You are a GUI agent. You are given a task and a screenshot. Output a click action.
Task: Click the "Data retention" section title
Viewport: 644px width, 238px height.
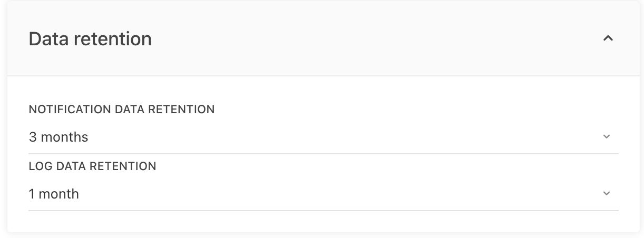90,39
